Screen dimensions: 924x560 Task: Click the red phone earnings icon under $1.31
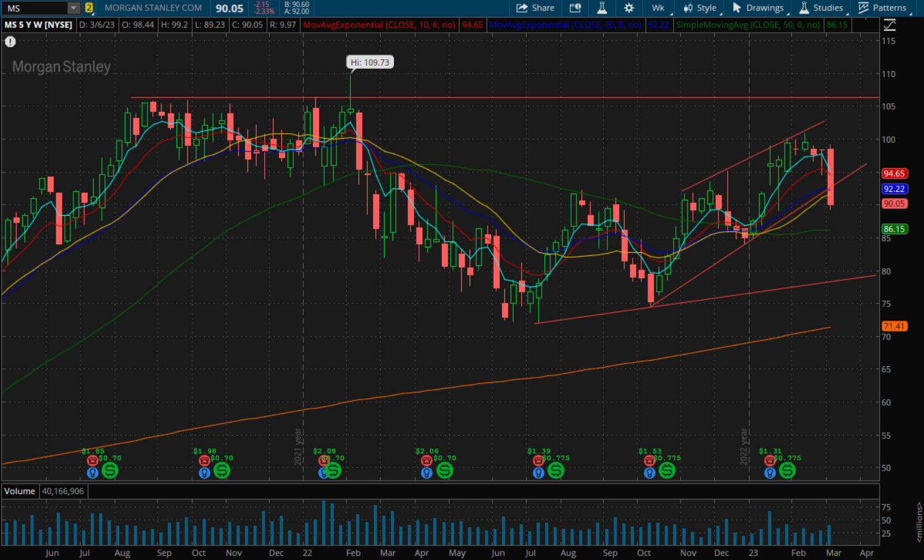(770, 461)
